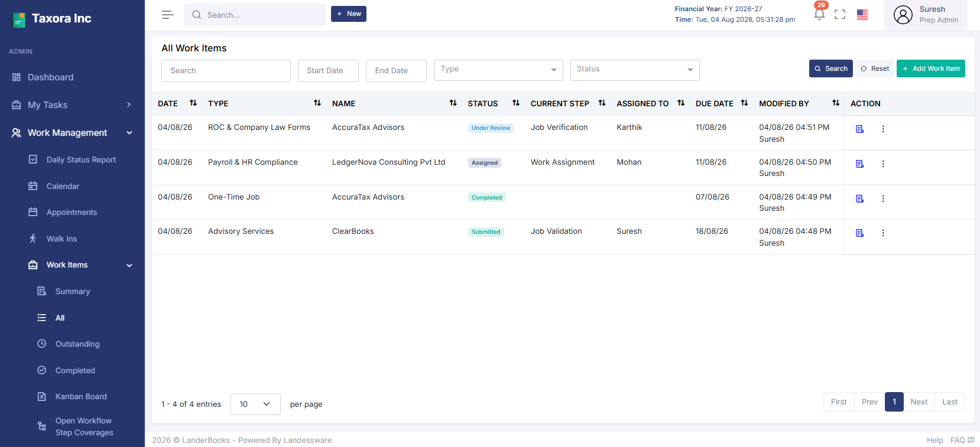The width and height of the screenshot is (980, 447).
Task: Open the Type filter dropdown
Action: point(498,70)
